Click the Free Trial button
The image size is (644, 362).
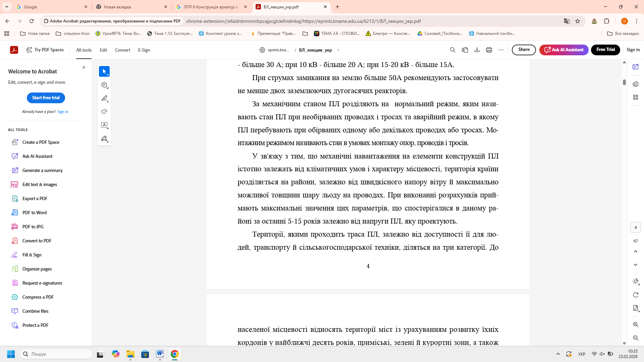(605, 50)
